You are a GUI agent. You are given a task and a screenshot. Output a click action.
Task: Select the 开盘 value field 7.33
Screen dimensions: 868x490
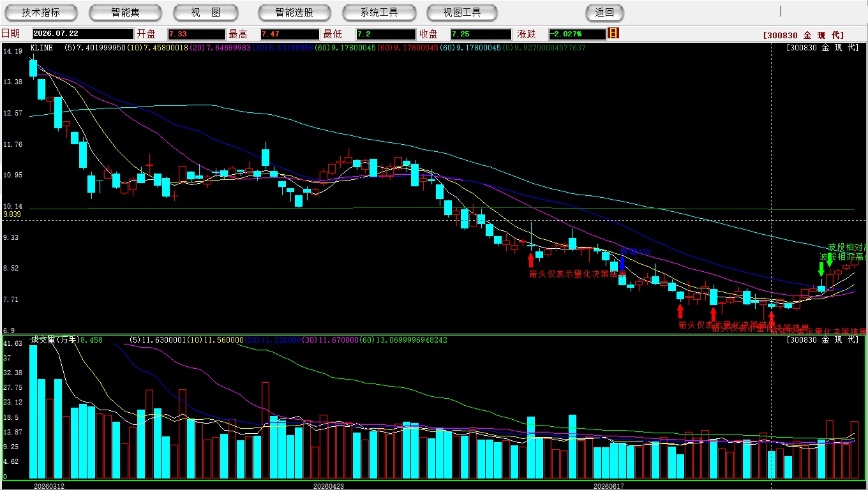click(197, 34)
